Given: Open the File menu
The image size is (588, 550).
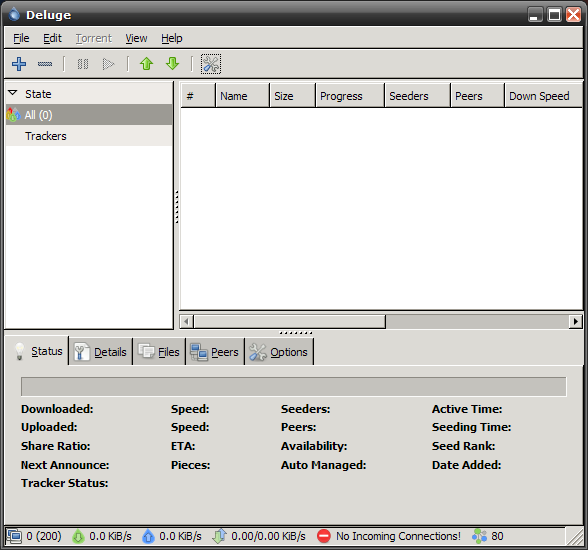Looking at the screenshot, I should [21, 38].
